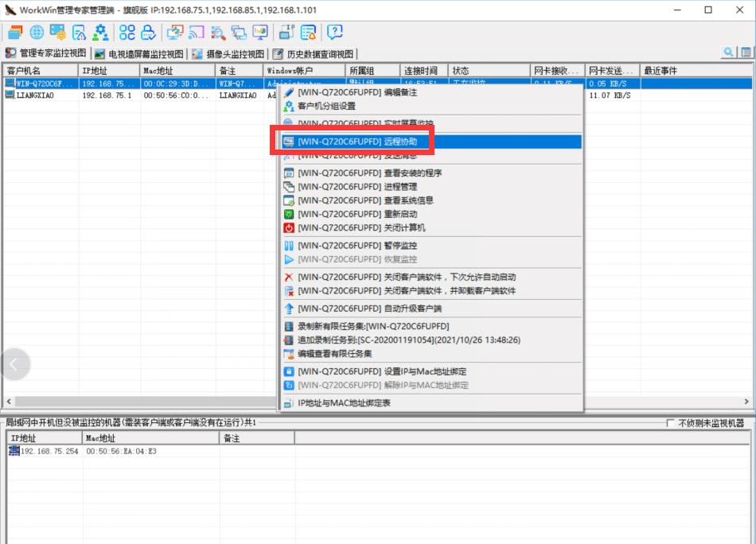
Task: Select the highlighted 远程协助 menu item
Action: point(431,142)
